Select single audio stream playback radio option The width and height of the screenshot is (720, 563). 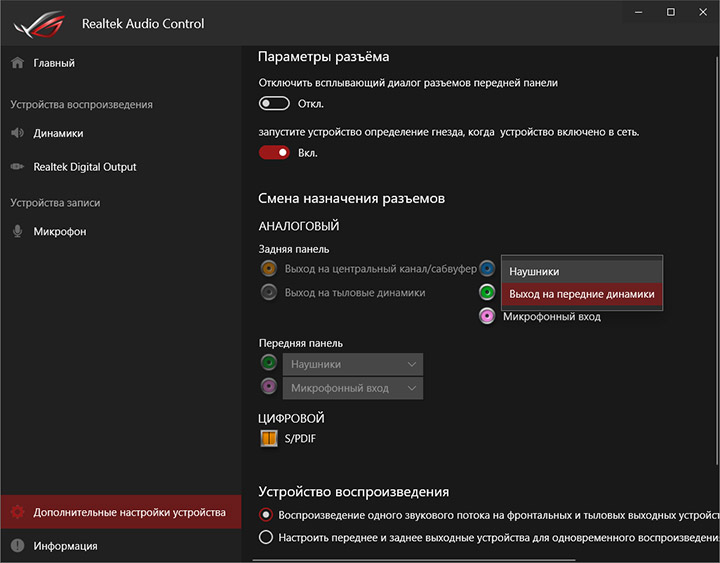tap(266, 515)
